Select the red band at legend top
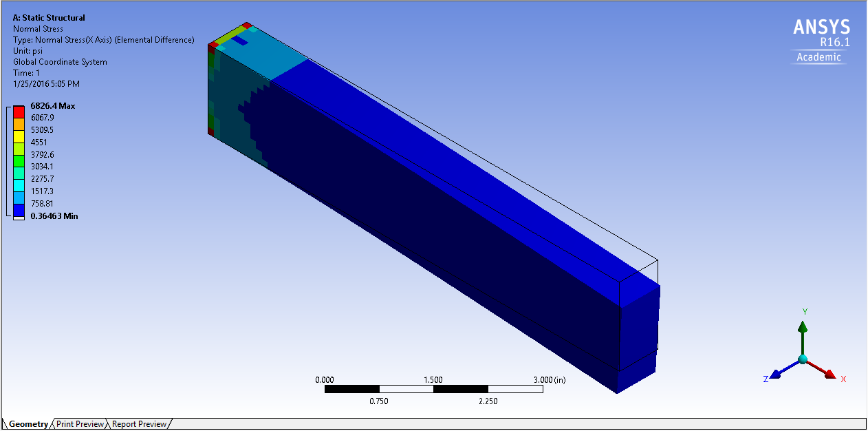The height and width of the screenshot is (431, 868). (18, 112)
